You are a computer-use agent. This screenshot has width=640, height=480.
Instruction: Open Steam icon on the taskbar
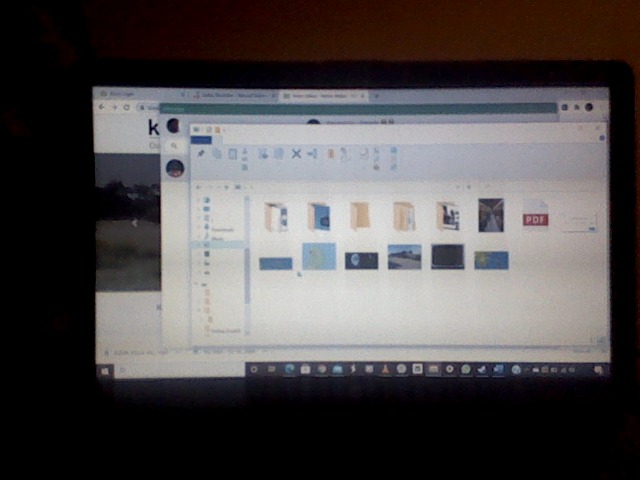(482, 369)
